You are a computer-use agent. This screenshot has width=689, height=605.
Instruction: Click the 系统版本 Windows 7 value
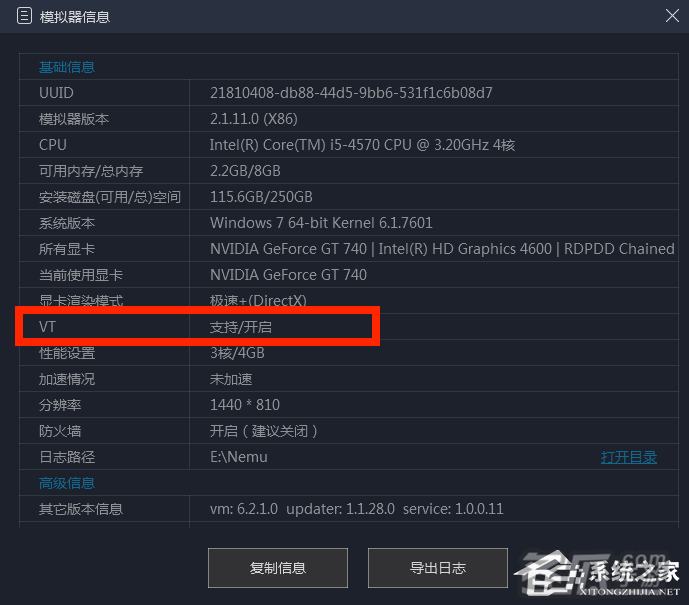tap(321, 223)
